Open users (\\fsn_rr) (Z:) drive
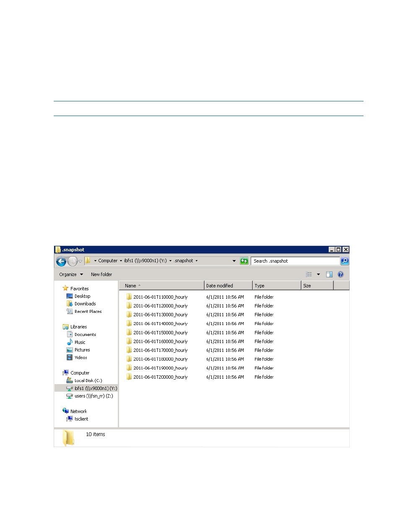 tap(94, 396)
